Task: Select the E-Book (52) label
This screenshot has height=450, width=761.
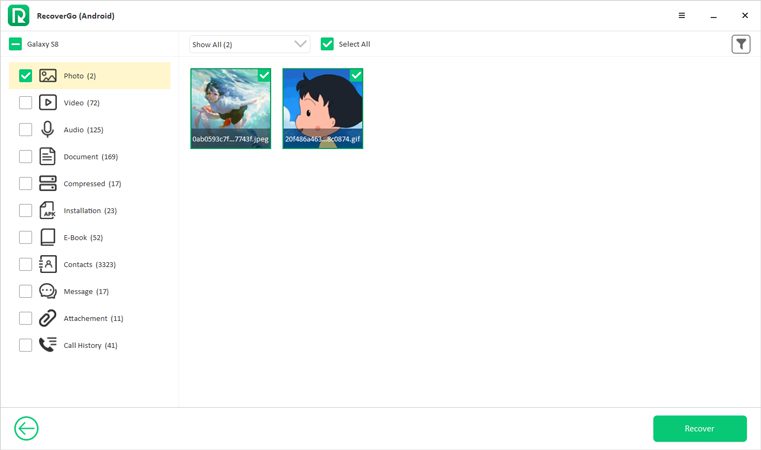Action: 83,237
